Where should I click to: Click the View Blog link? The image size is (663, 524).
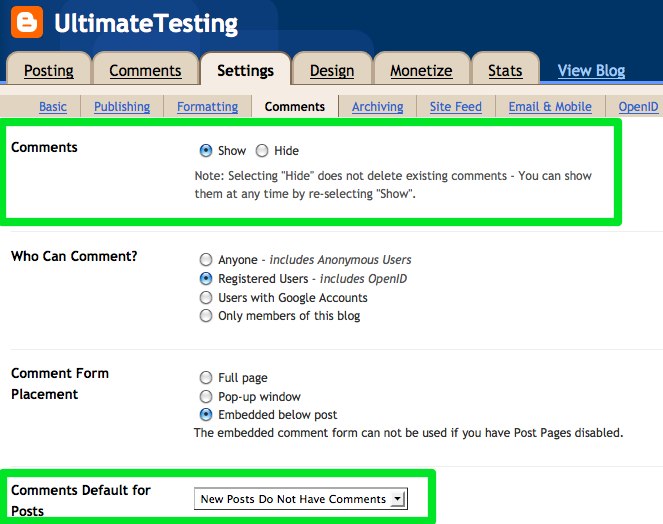tap(591, 71)
